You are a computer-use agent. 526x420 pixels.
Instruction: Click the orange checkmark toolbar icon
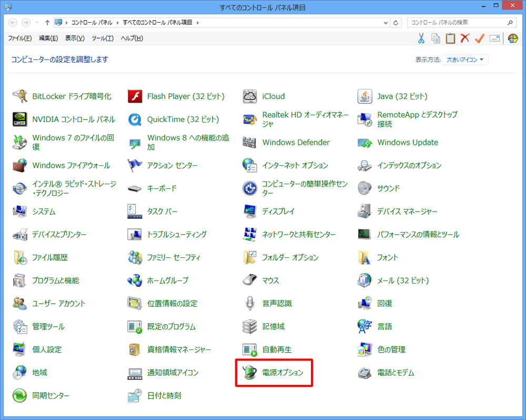480,38
